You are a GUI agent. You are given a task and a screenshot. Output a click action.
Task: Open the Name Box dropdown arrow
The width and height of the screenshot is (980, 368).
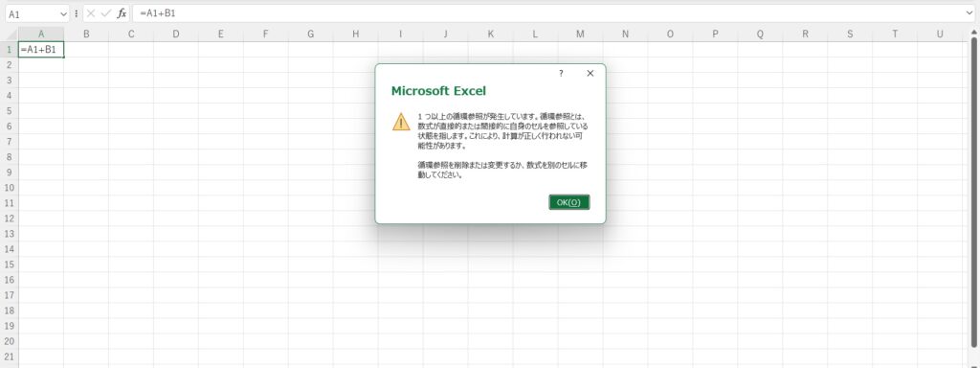click(x=64, y=13)
